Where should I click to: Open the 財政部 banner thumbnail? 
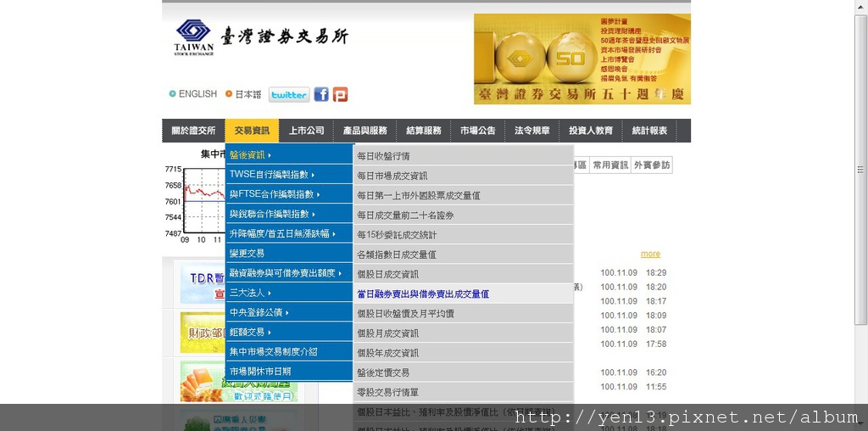tap(202, 333)
